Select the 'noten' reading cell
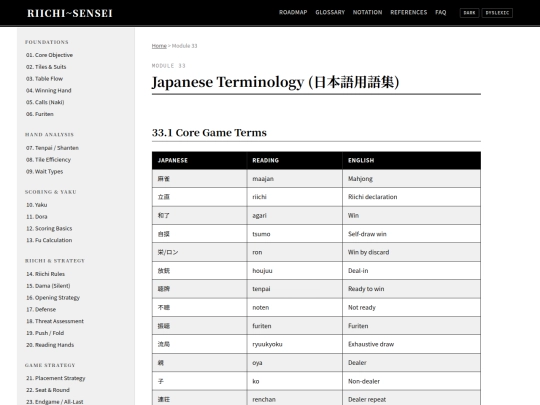 pos(295,308)
